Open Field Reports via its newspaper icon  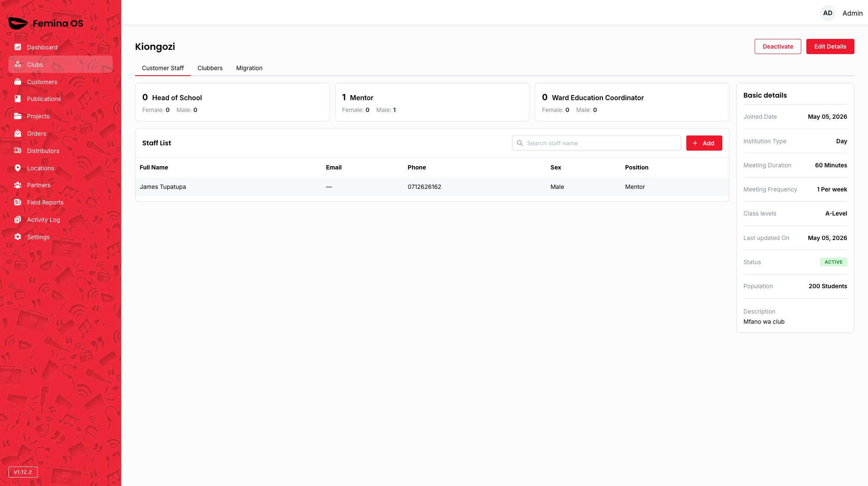pos(18,202)
